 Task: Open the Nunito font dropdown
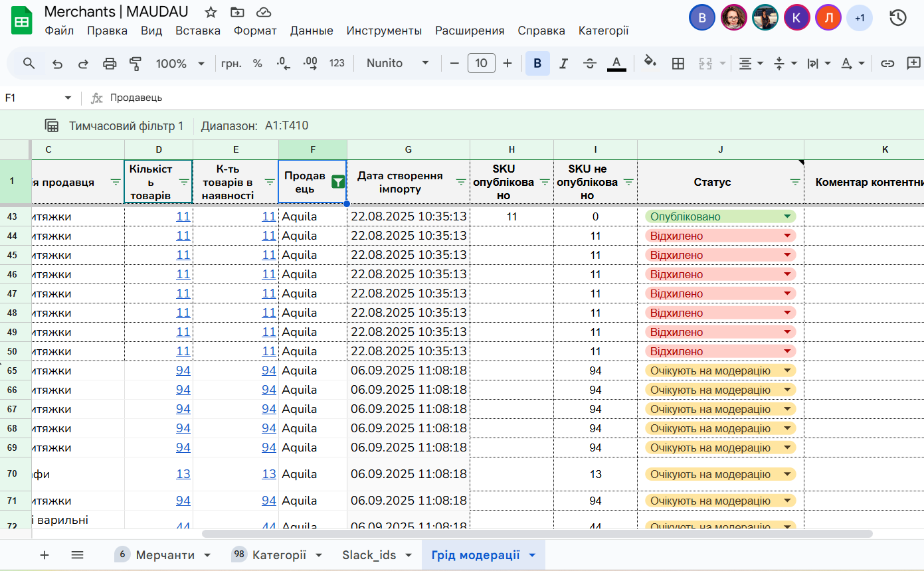398,64
